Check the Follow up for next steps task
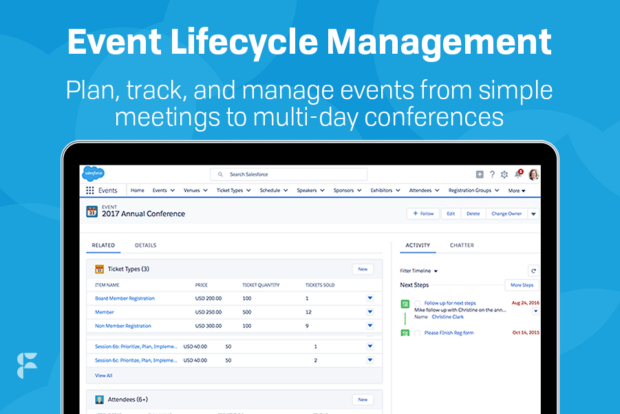 (x=417, y=303)
